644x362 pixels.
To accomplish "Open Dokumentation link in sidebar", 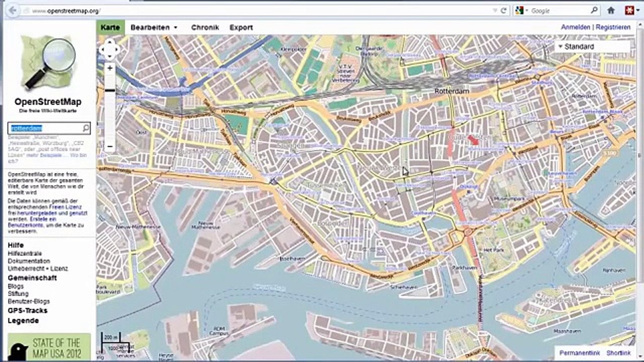I will point(29,261).
